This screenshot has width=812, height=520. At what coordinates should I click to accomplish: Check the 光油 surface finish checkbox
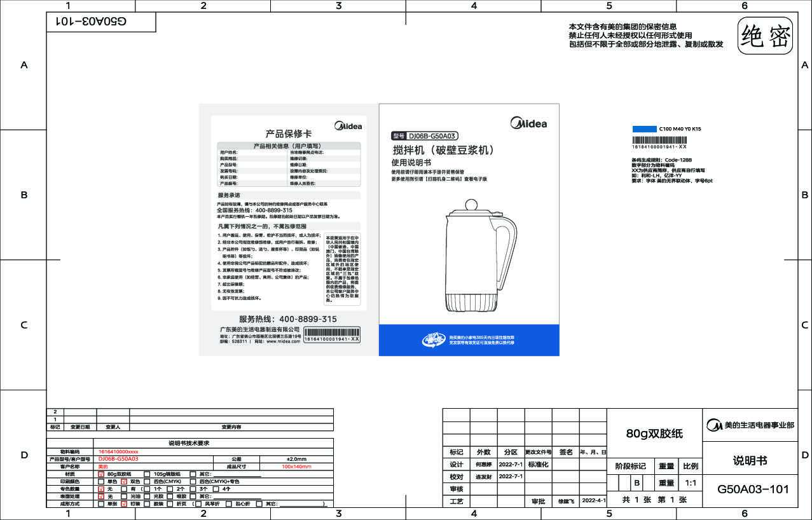[x=124, y=496]
